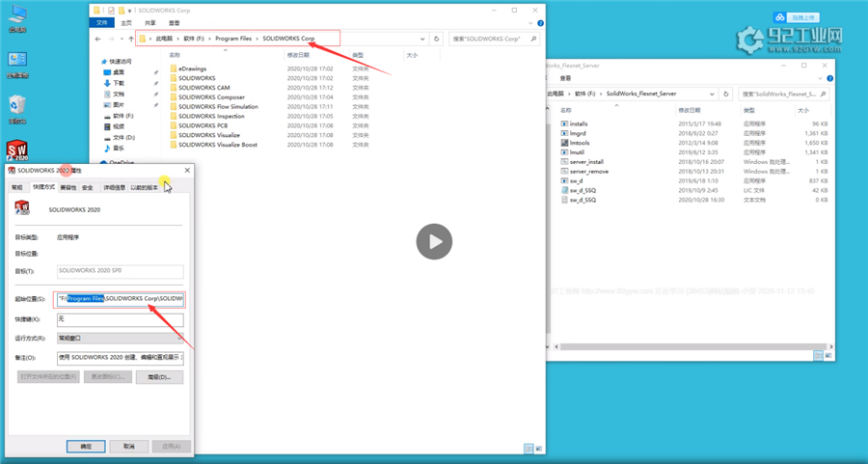Open 此电脑 desktop icon
The image size is (868, 464).
coord(17,19)
